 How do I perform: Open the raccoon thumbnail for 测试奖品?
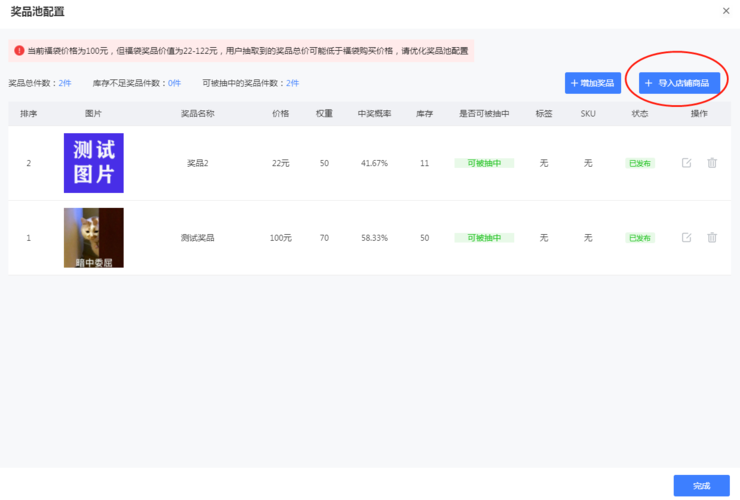click(x=93, y=238)
